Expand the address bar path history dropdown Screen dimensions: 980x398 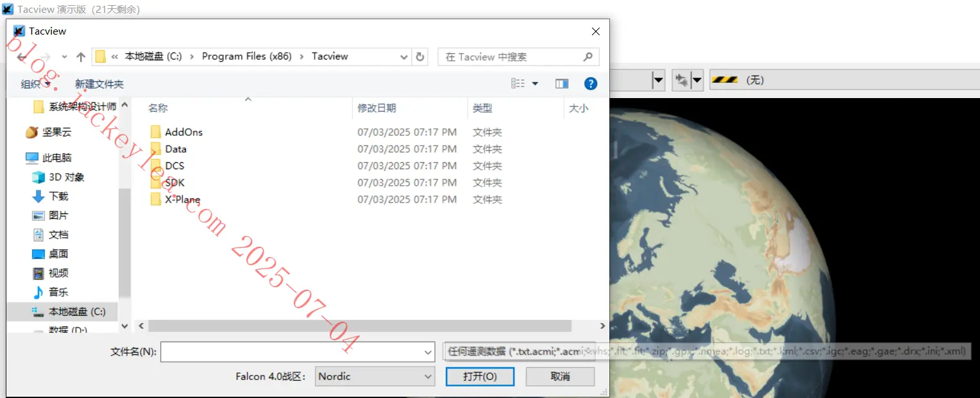[404, 56]
